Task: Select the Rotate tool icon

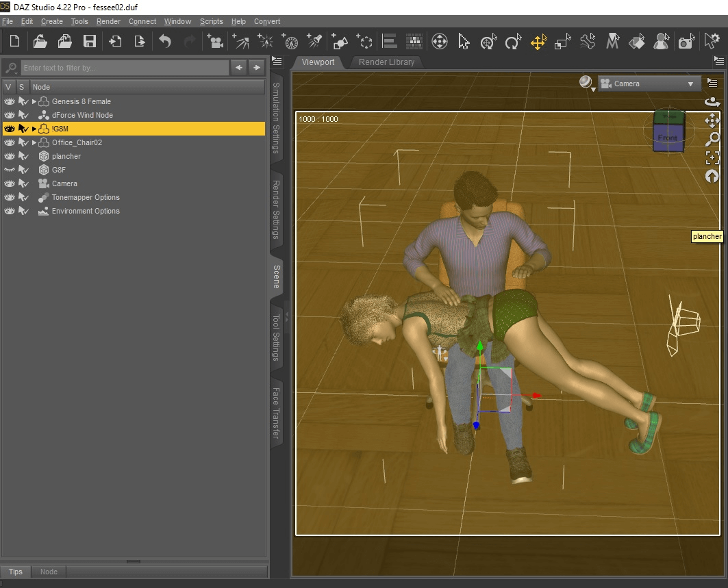Action: (x=512, y=42)
